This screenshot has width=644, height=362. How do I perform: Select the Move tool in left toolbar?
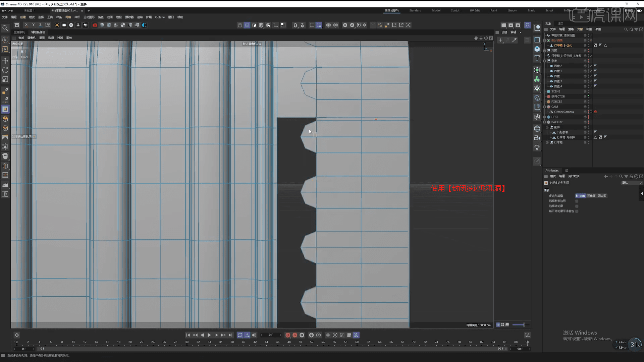[5, 61]
